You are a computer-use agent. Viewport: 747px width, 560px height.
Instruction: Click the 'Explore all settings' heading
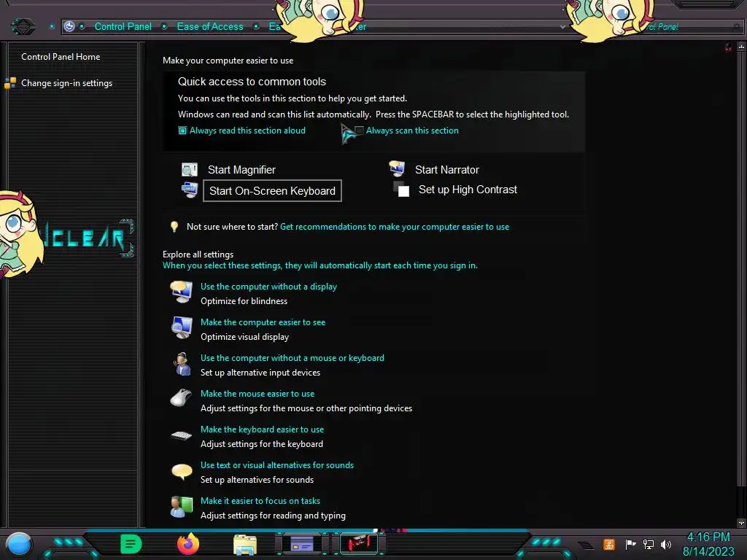198,254
